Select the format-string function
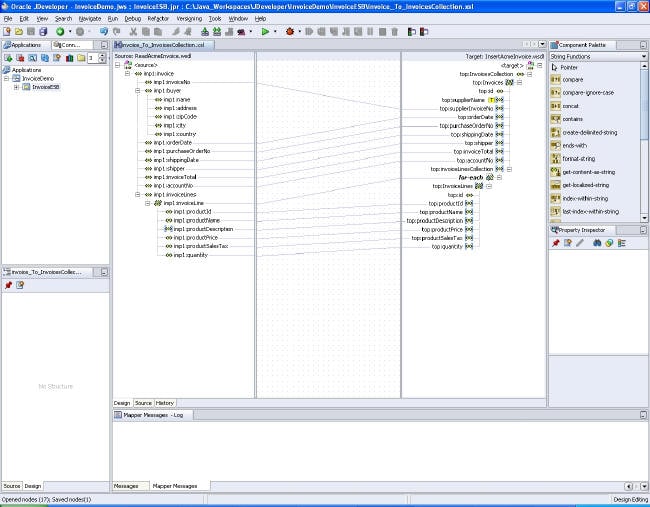 [578, 159]
